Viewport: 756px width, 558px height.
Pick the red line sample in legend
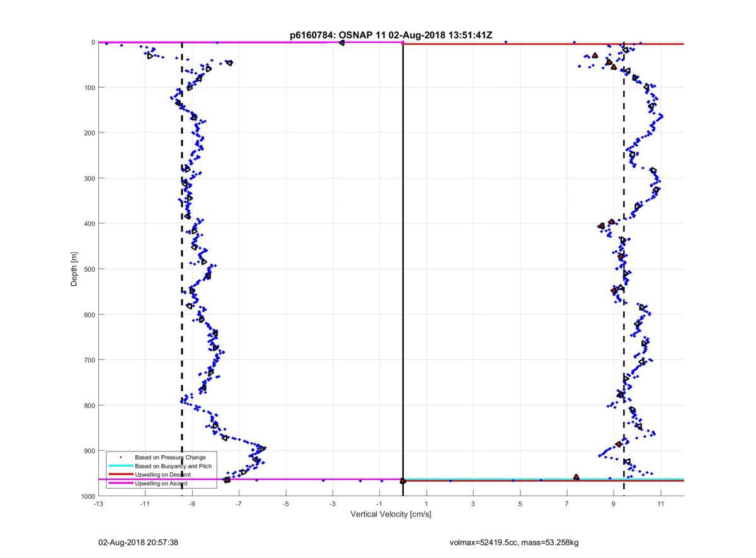[120, 474]
